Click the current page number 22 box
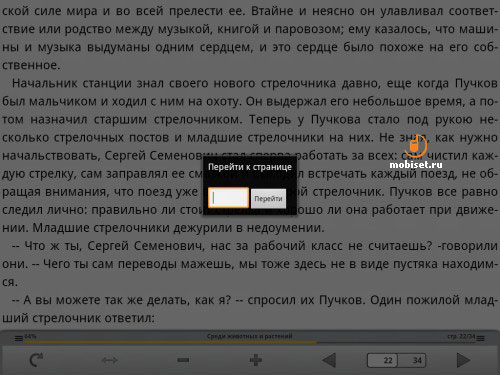The width and height of the screenshot is (500, 375). pos(382,360)
